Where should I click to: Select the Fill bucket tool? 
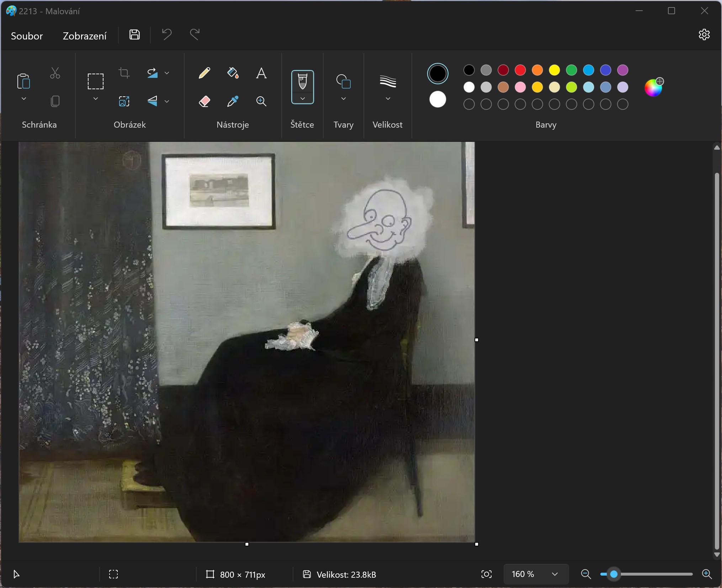(233, 73)
